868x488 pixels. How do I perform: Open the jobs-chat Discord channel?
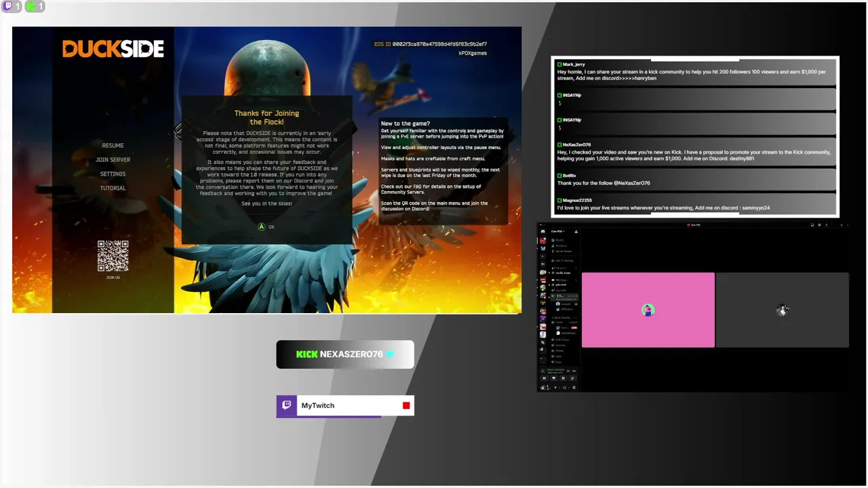pyautogui.click(x=559, y=285)
